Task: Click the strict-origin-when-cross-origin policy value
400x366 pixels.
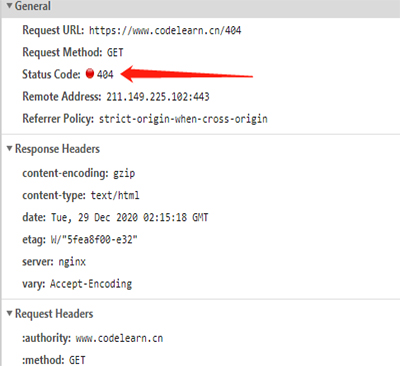Action: [183, 119]
